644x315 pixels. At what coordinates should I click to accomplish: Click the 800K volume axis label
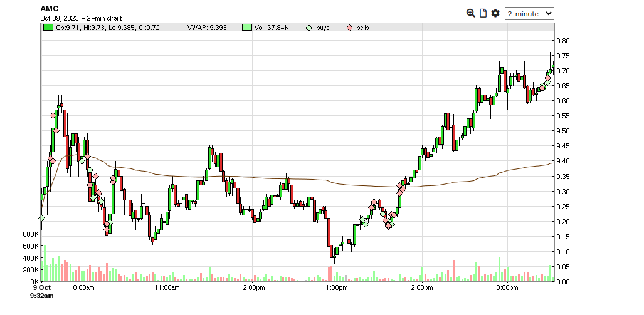(x=31, y=234)
